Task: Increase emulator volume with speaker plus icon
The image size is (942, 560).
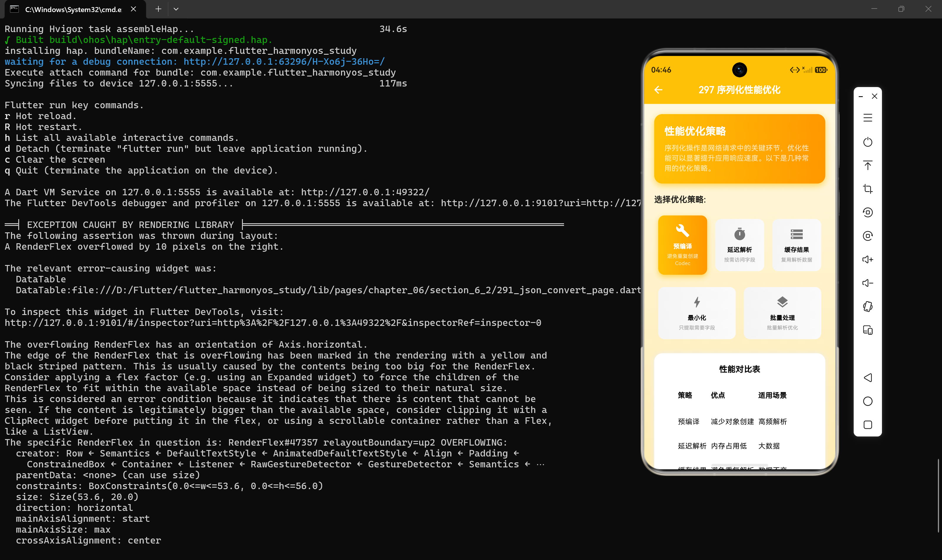Action: (868, 259)
